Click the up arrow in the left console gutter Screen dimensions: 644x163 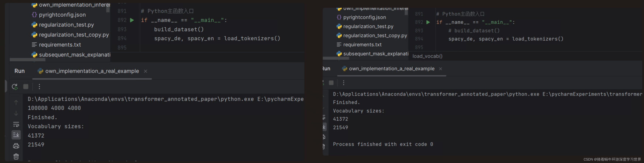[x=16, y=103]
